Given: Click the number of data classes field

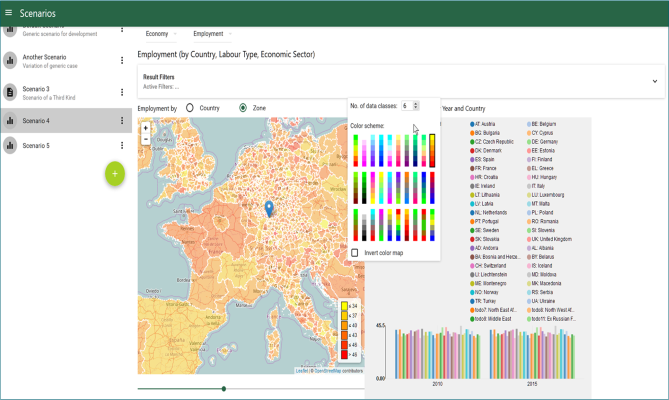Looking at the screenshot, I should click(x=410, y=106).
